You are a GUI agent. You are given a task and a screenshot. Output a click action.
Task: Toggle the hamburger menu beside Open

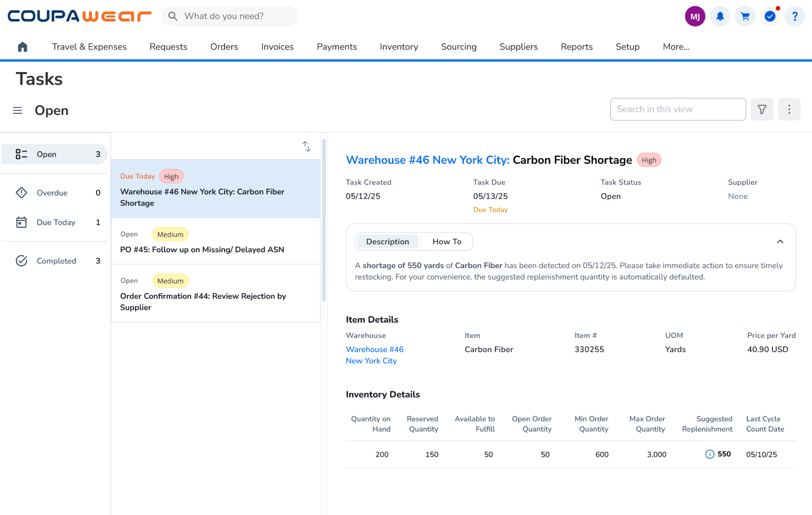[18, 111]
